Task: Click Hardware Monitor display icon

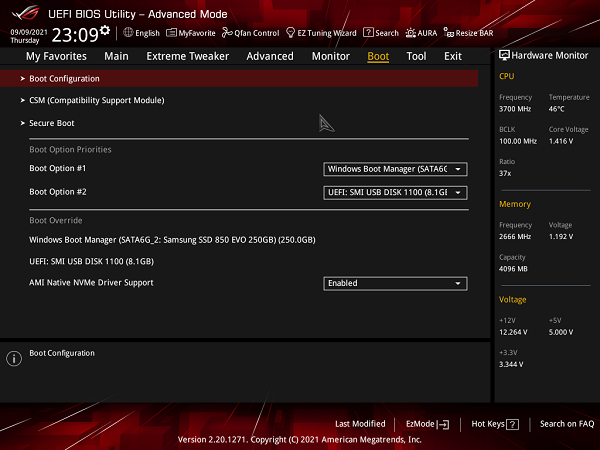Action: point(504,55)
